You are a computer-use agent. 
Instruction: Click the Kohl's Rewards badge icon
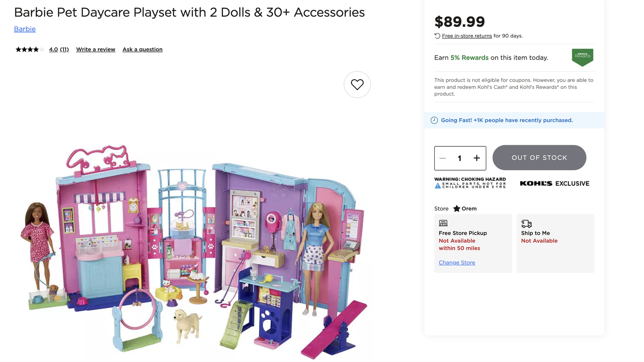tap(582, 57)
